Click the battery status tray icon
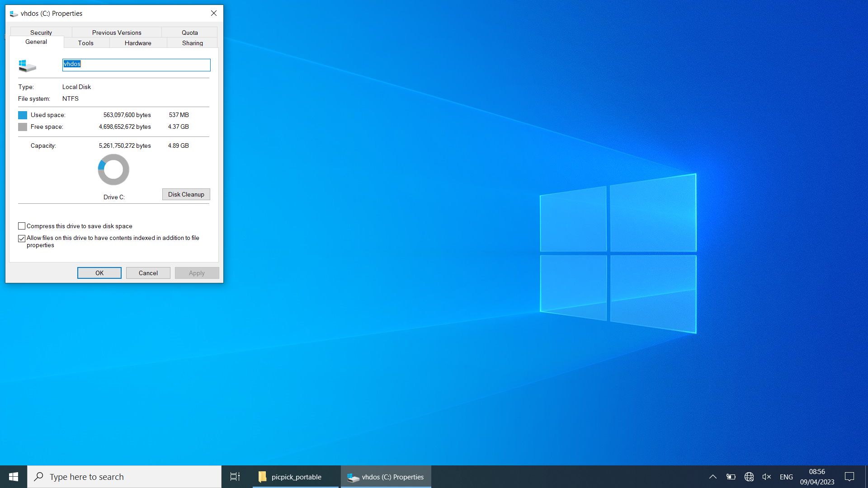Screen dimensions: 868x488 (731, 477)
